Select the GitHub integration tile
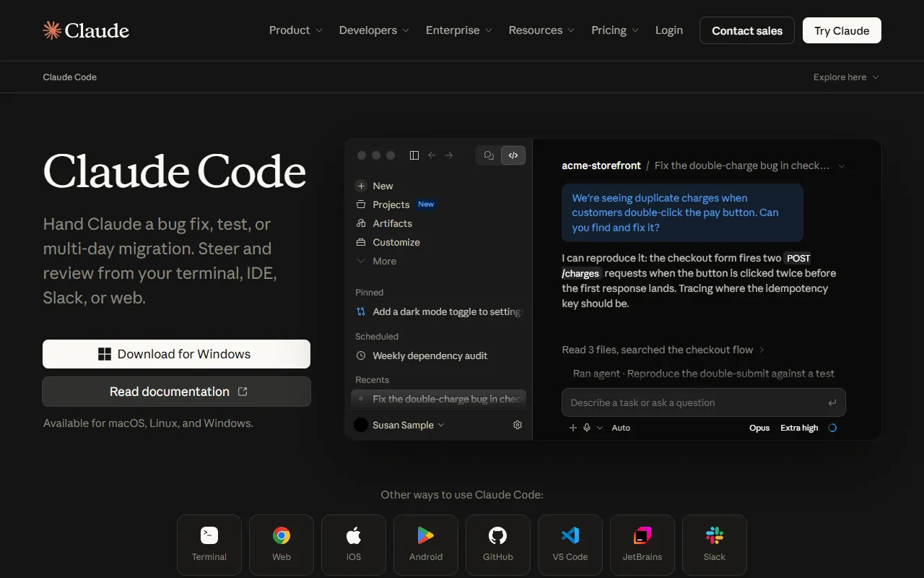The width and height of the screenshot is (924, 578). (x=498, y=545)
